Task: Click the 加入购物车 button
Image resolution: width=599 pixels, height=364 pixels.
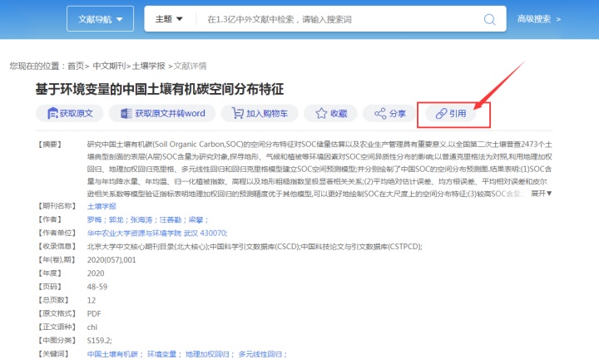Action: pyautogui.click(x=260, y=113)
